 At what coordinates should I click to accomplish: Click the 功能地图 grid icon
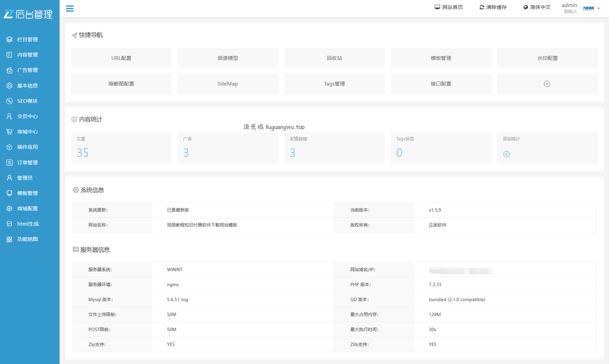(9, 239)
